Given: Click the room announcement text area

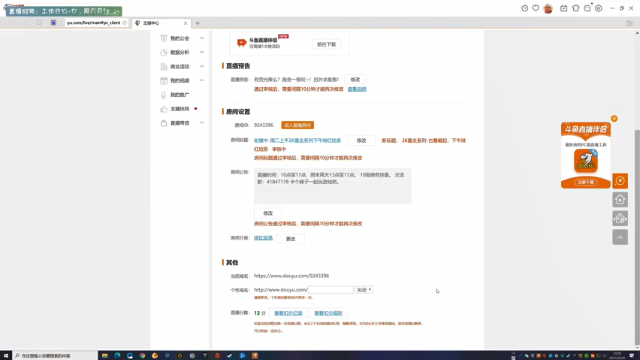Looking at the screenshot, I should (x=333, y=186).
